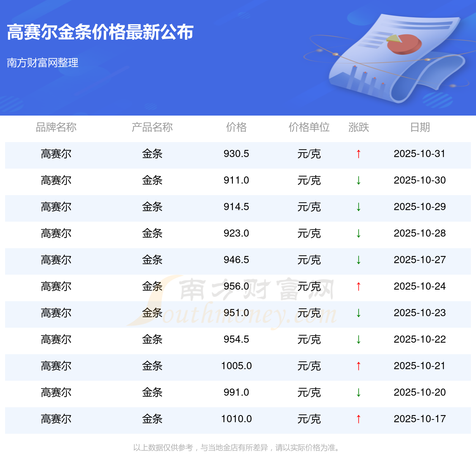Click the pie chart document illustration
Screen dimensions: 476x463
click(x=394, y=58)
